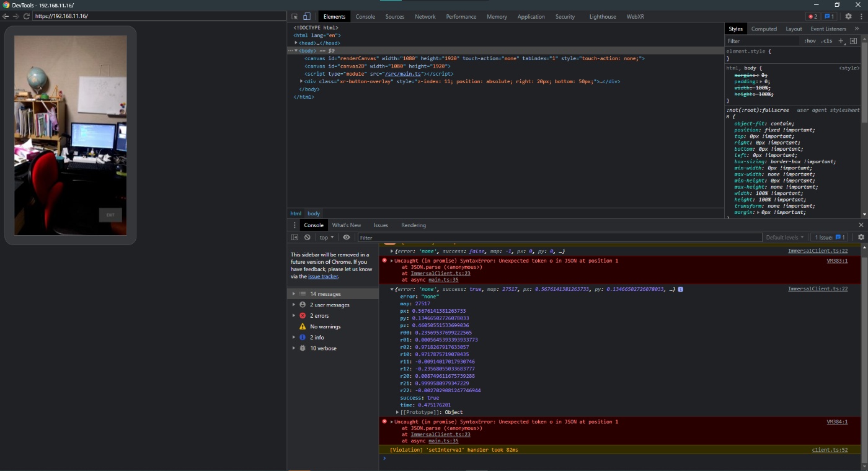Open the WebXR tab
This screenshot has width=868, height=471.
point(635,17)
